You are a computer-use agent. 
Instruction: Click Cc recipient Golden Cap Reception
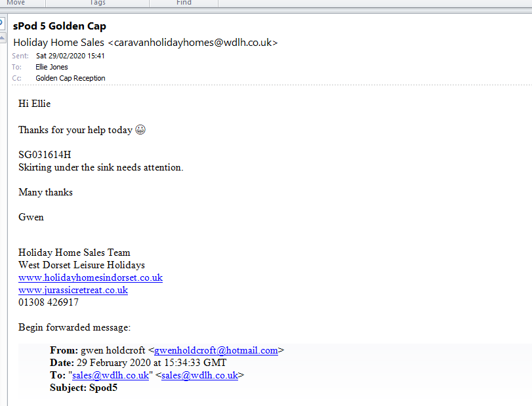pyautogui.click(x=70, y=78)
